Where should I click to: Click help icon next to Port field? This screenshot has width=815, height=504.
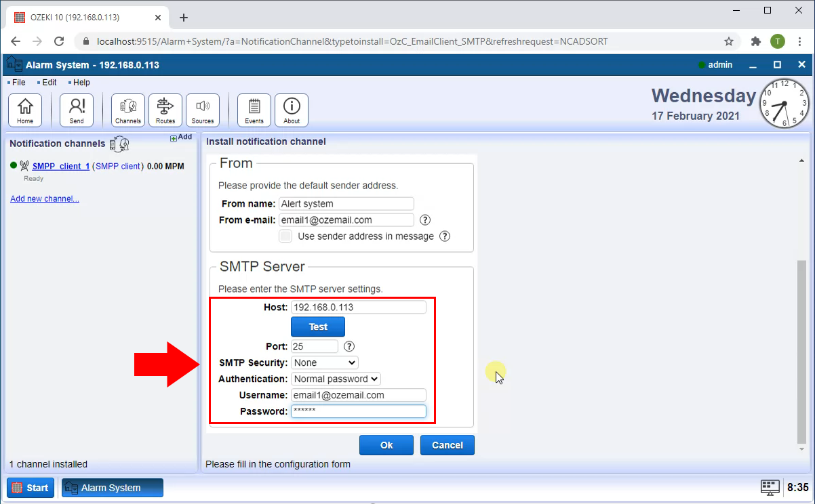(x=349, y=346)
